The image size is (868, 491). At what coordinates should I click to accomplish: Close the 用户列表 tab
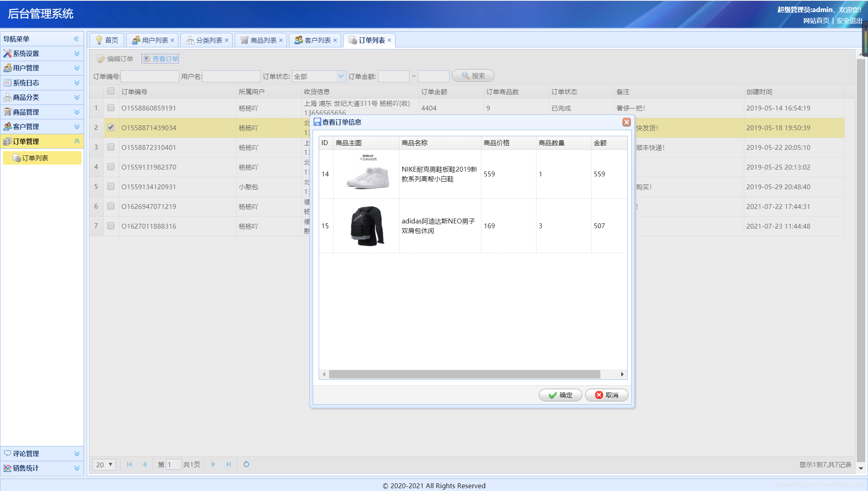coord(172,40)
